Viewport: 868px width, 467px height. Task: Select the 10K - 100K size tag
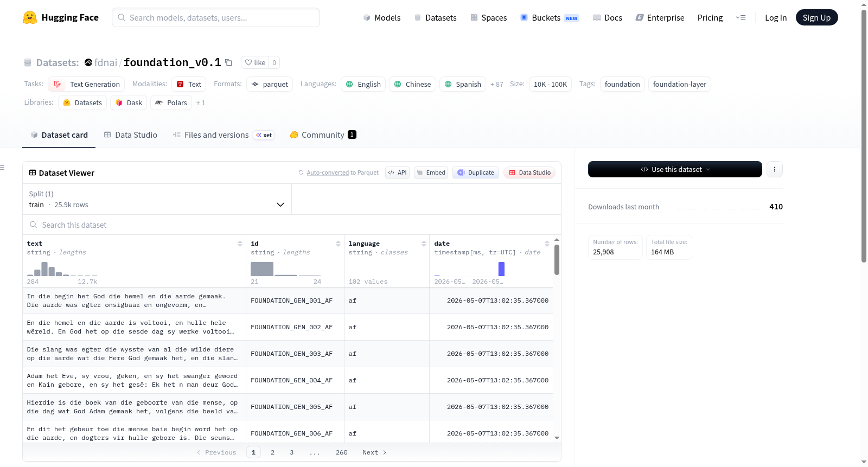(x=550, y=84)
